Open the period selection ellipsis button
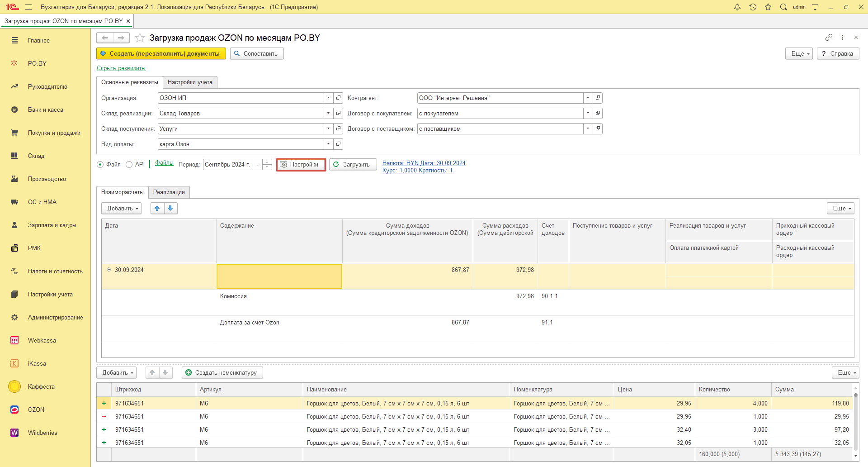 [x=258, y=164]
